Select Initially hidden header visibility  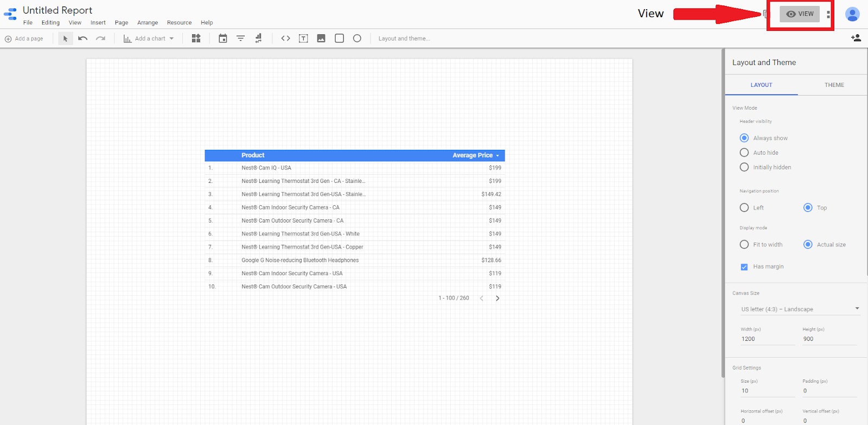[744, 167]
